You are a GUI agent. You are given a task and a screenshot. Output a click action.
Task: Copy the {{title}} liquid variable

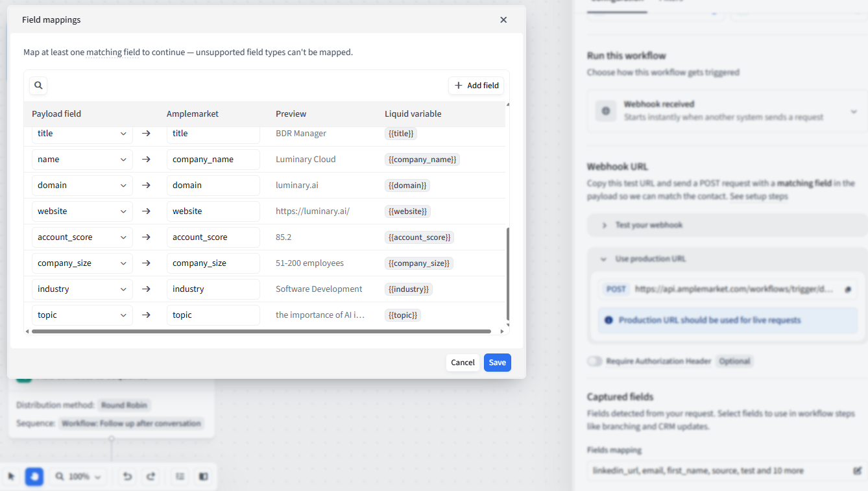coord(400,134)
